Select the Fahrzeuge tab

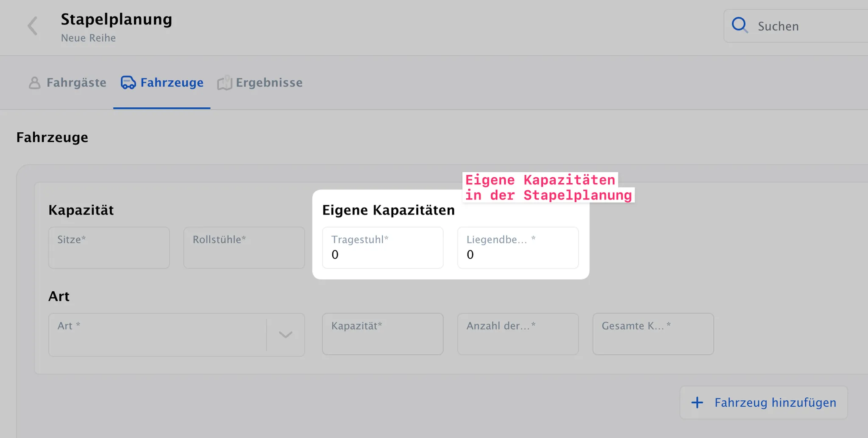pos(162,83)
